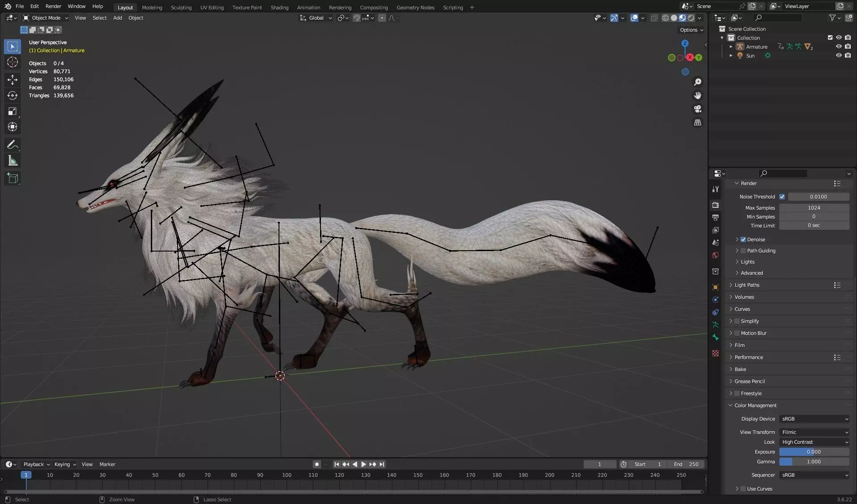This screenshot has width=857, height=504.
Task: Hide Sun in viewport via eye icon
Action: point(839,55)
